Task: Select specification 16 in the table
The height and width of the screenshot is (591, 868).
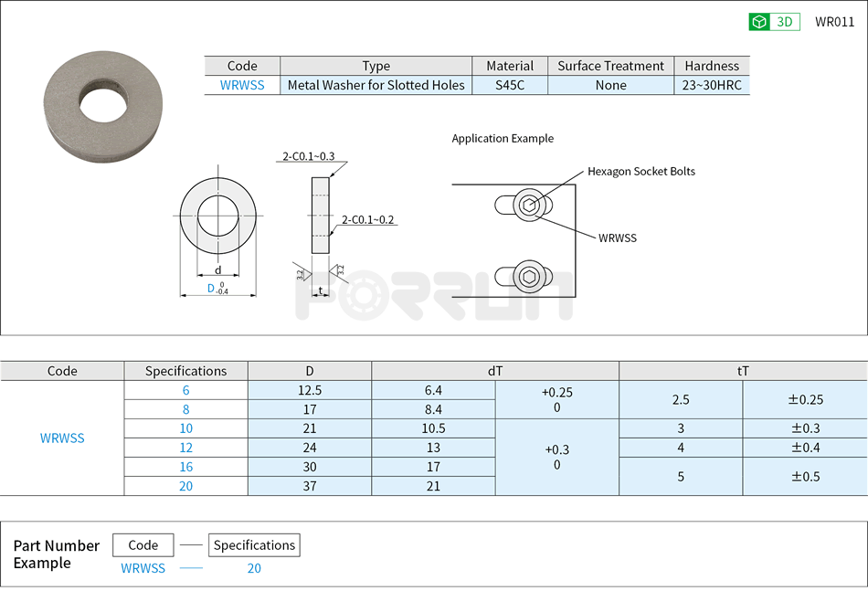Action: tap(185, 467)
